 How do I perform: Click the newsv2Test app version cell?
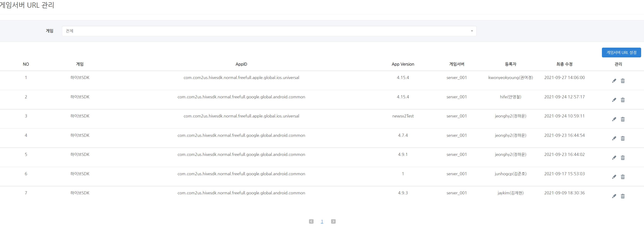403,116
